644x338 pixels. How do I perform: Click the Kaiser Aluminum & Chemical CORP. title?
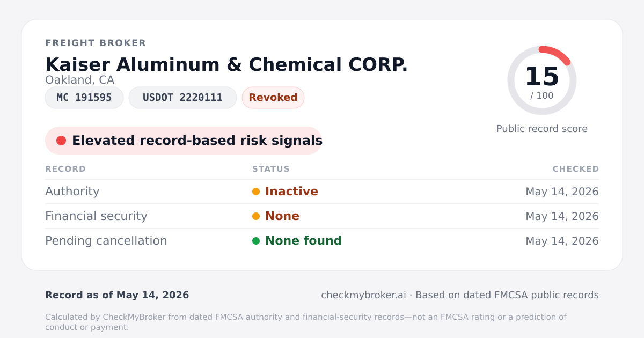pyautogui.click(x=226, y=65)
